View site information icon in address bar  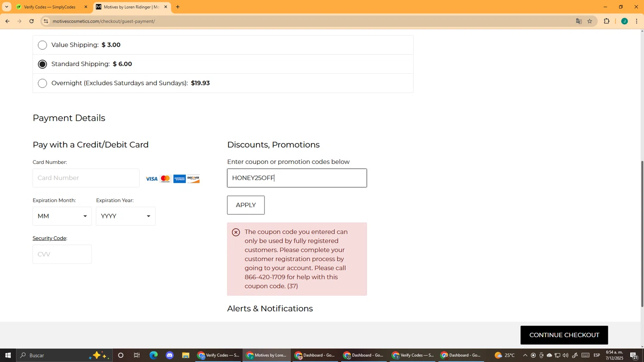46,21
